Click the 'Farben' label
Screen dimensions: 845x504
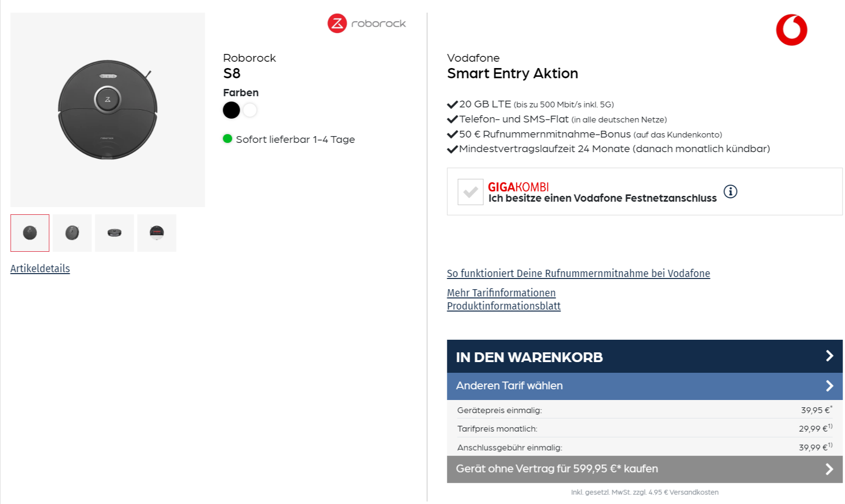pyautogui.click(x=241, y=92)
